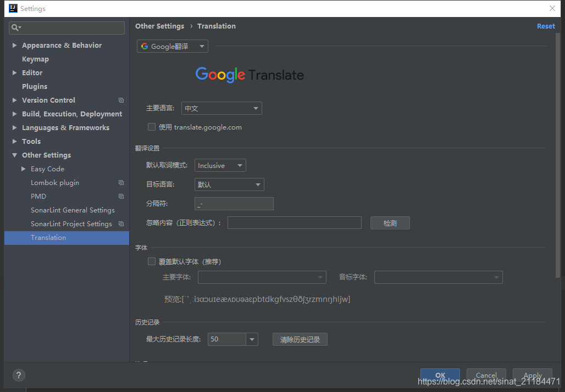Expand Languages & Frameworks node arrow
Screen dimensions: 565x392
14,127
